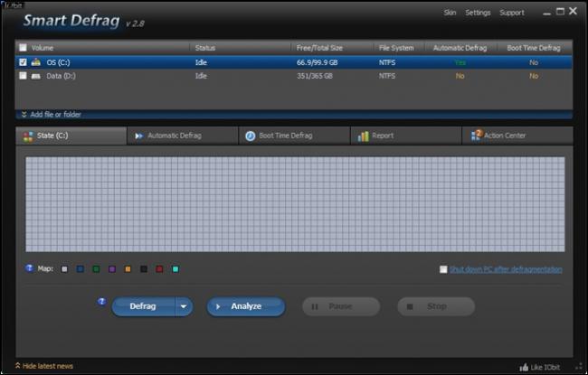
Task: Click the Data (D:) drive icon
Action: [x=36, y=76]
